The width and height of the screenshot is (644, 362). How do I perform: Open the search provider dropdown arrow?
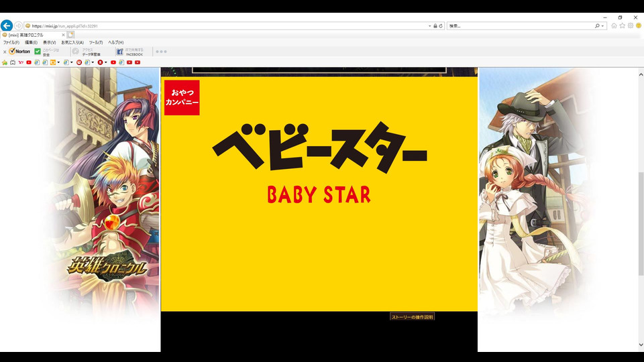[602, 26]
